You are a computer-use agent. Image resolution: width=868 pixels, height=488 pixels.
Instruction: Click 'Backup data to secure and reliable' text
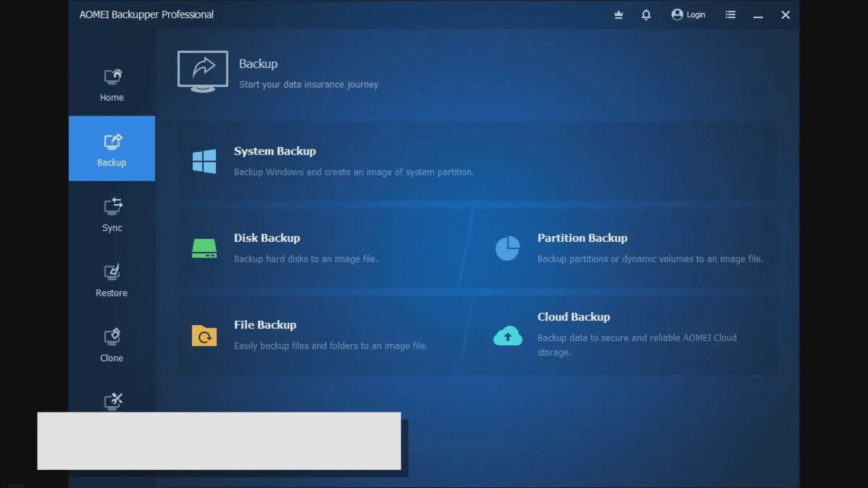(637, 345)
